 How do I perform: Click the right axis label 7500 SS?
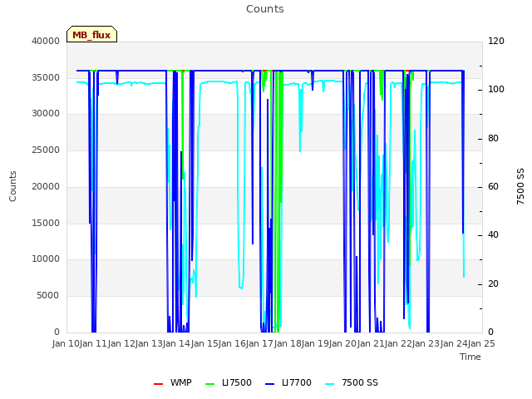(x=520, y=186)
